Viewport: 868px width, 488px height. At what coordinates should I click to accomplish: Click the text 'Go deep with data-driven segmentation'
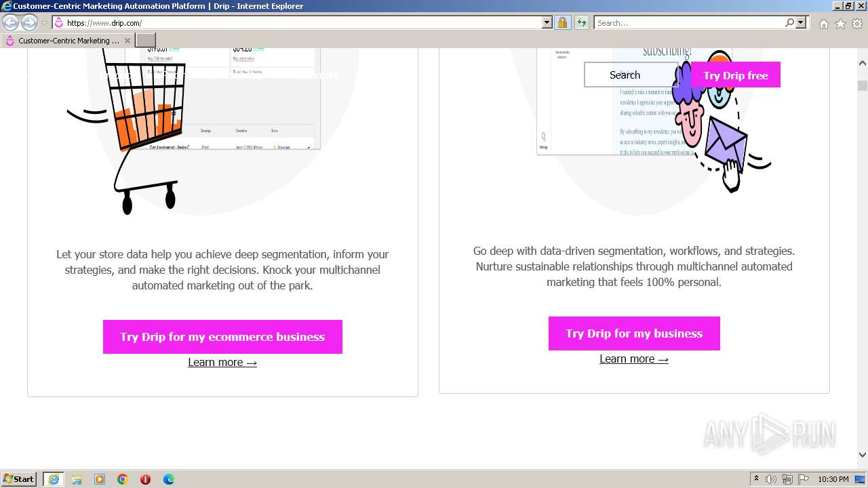pos(569,251)
